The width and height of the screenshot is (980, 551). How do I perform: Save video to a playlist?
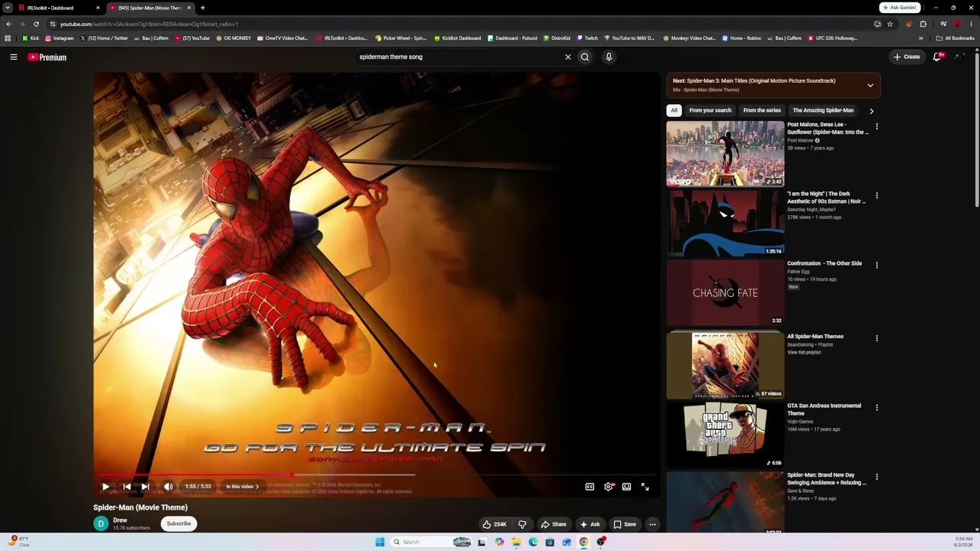coord(625,524)
